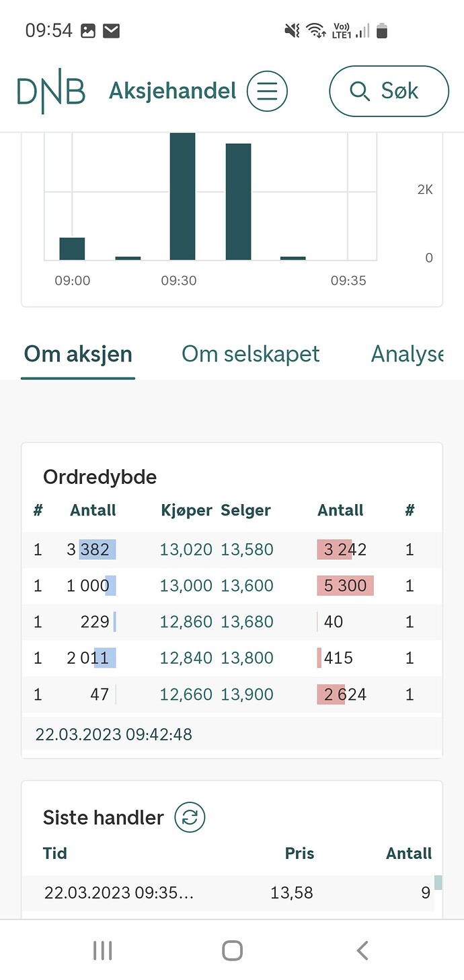Open the hamburger menu next to Aksjehandel
The width and height of the screenshot is (464, 980).
click(267, 91)
